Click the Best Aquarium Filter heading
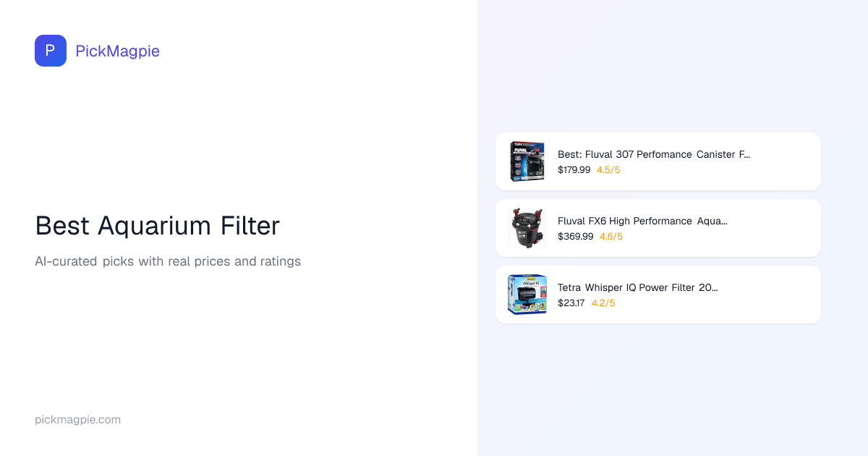This screenshot has width=868, height=456. pyautogui.click(x=157, y=226)
